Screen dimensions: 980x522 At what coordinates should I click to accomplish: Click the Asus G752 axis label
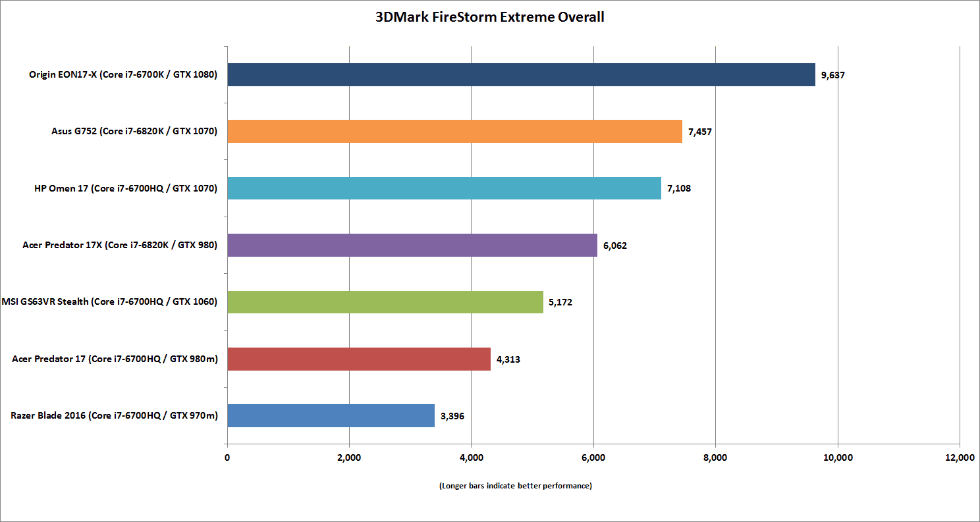click(x=134, y=132)
